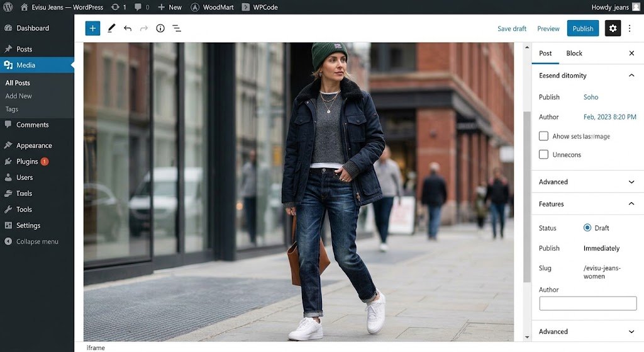This screenshot has width=644, height=352.
Task: Click the Immediately publish value
Action: 601,248
